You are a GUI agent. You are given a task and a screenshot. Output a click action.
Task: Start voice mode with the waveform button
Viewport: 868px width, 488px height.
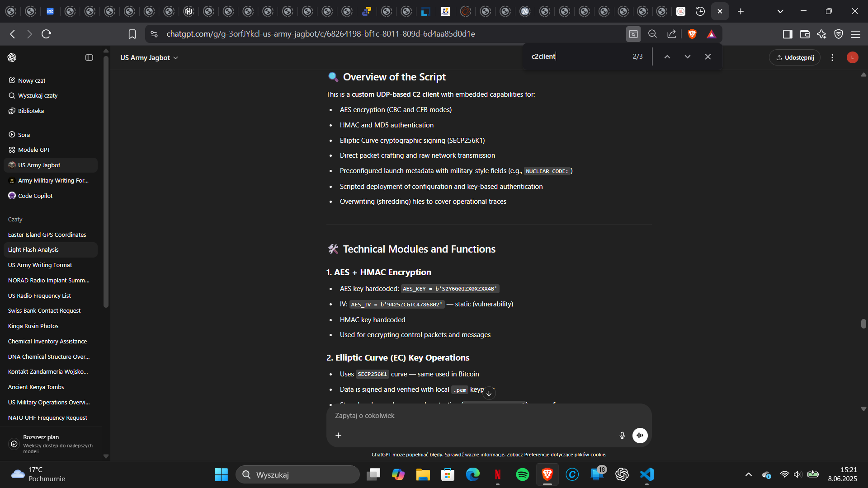[640, 435]
